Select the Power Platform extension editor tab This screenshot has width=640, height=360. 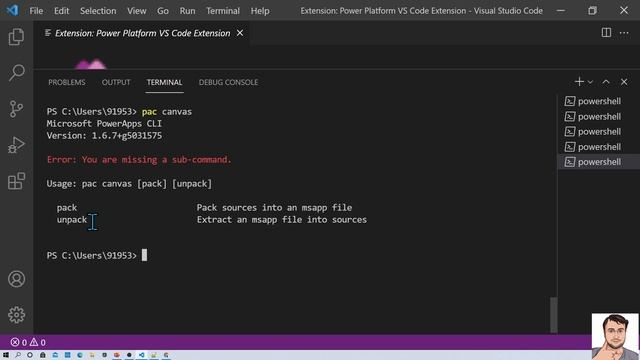[x=142, y=33]
